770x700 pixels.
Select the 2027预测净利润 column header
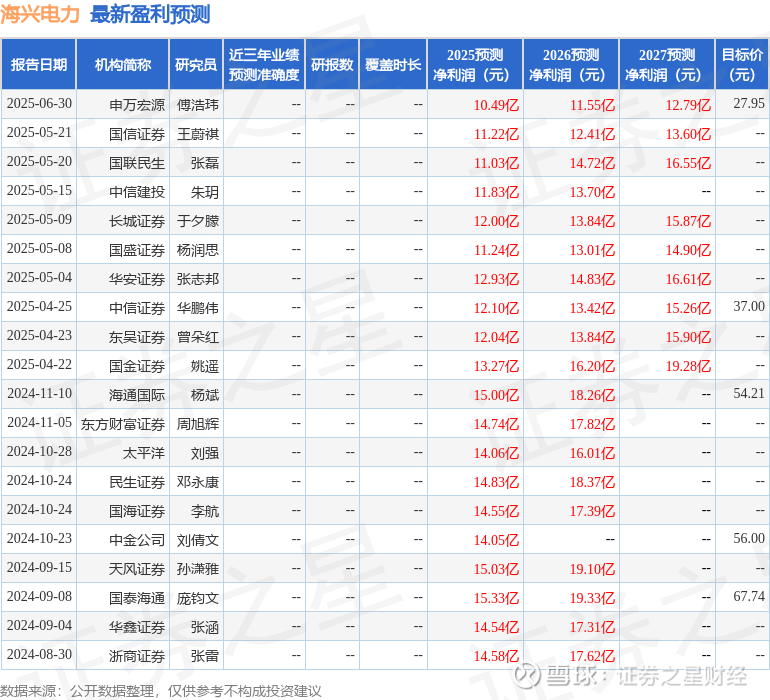(667, 64)
